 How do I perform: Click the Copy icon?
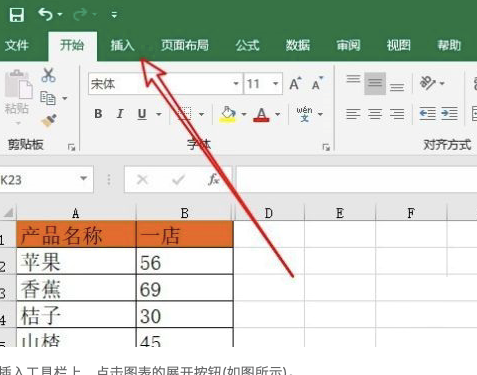(x=48, y=98)
